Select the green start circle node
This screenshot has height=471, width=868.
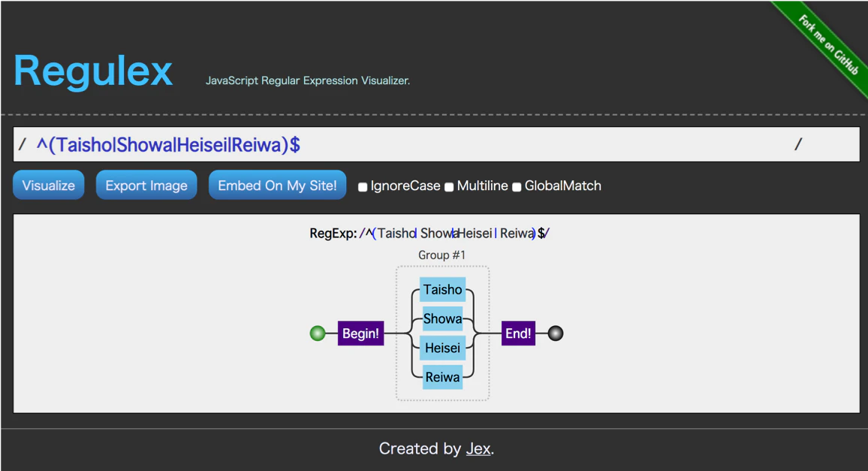tap(317, 334)
